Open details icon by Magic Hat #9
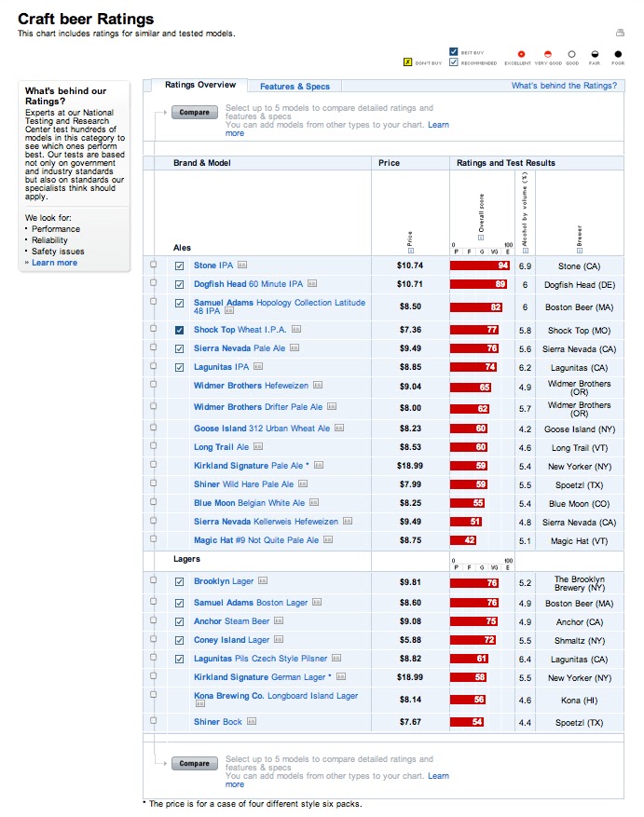Screen dimensions: 644x817 point(328,539)
